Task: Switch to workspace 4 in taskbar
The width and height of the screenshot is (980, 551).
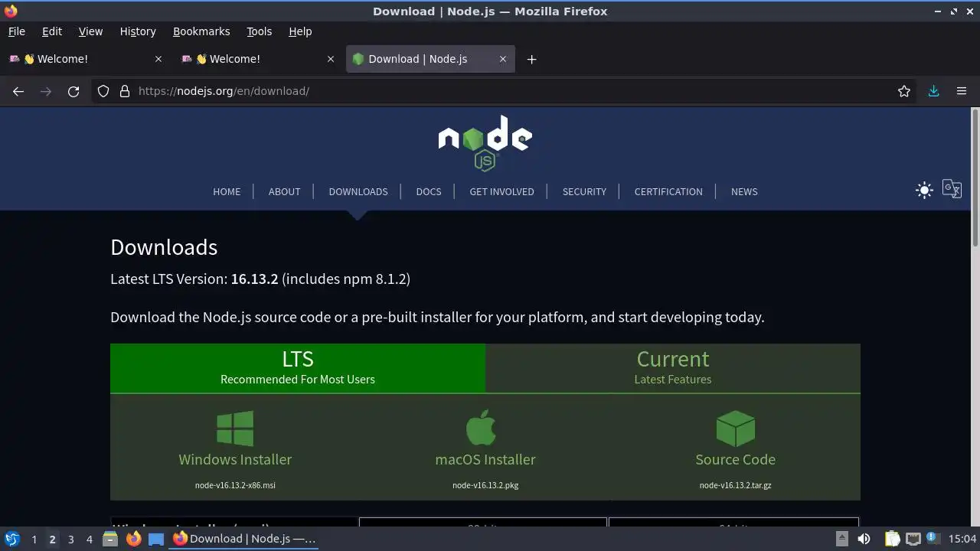Action: 89,540
